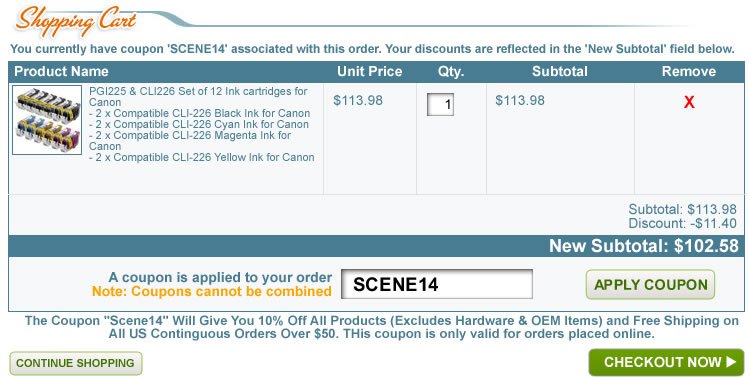Image resolution: width=749 pixels, height=379 pixels.
Task: Open the ink cartridges product thumbnail
Action: point(47,120)
